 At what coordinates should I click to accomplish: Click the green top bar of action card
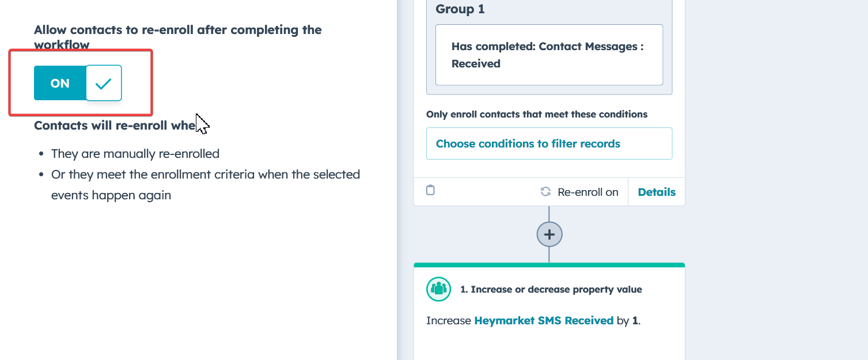tap(549, 265)
